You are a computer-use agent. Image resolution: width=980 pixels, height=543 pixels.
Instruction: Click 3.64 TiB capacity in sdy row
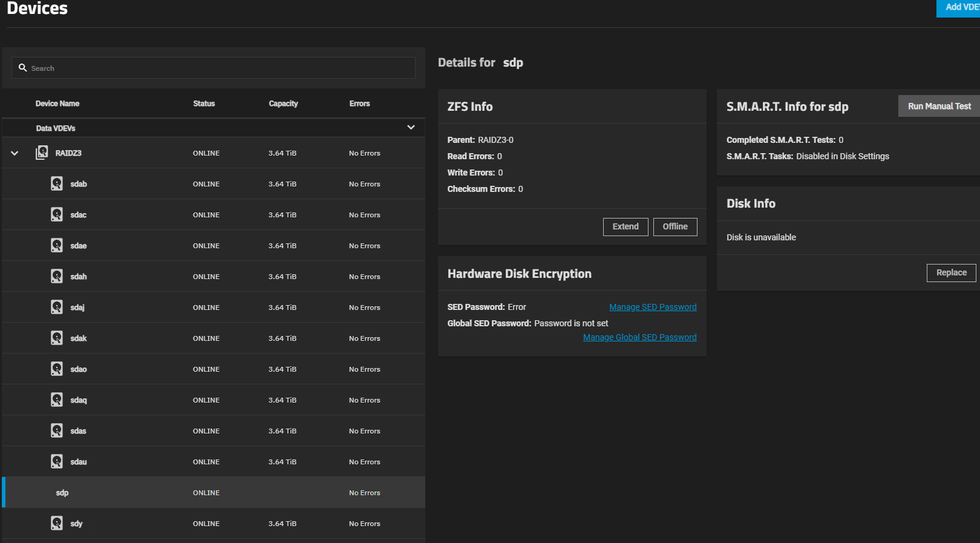click(283, 524)
